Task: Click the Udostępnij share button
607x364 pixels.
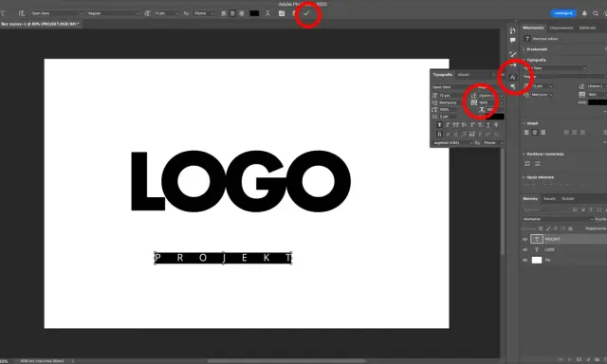Action: (563, 13)
